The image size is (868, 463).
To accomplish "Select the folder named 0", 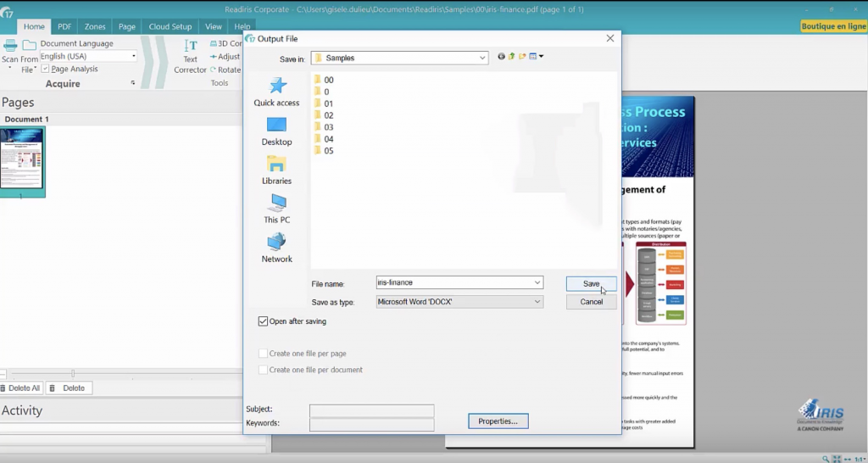I will click(x=321, y=92).
